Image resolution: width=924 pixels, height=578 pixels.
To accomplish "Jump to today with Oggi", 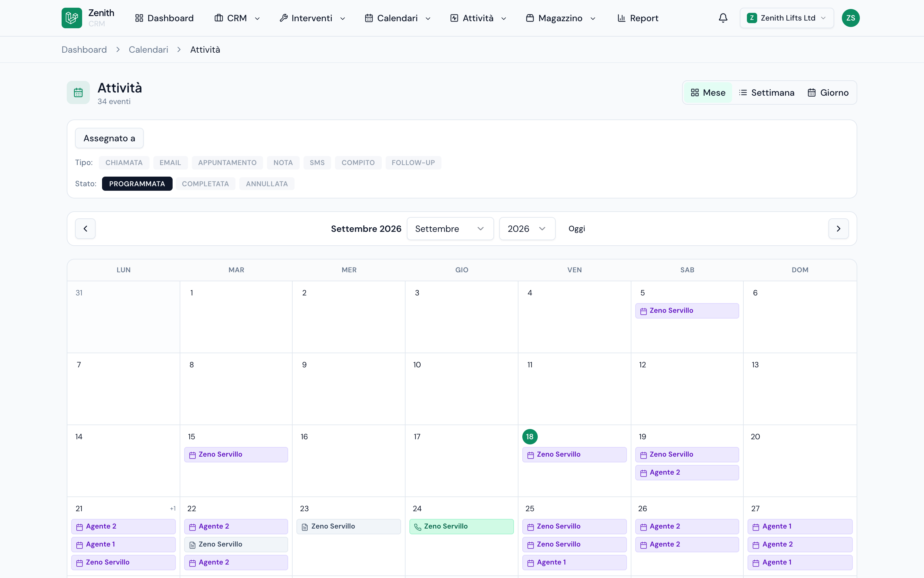I will pyautogui.click(x=577, y=229).
